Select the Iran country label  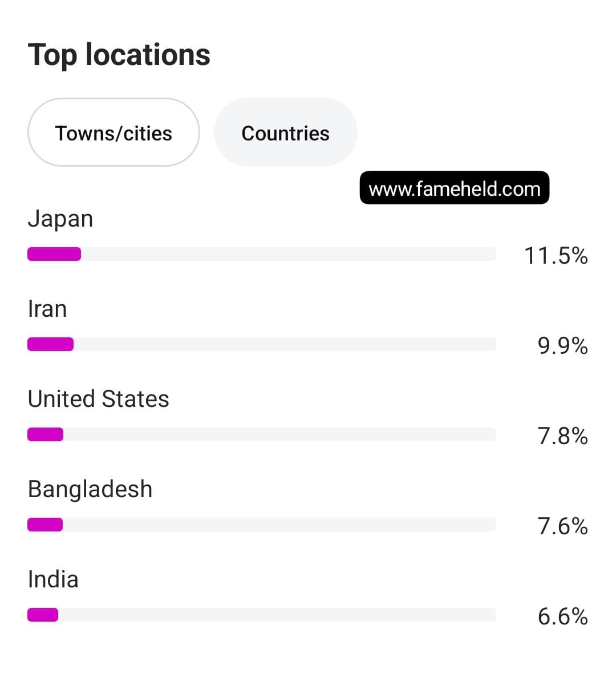point(47,309)
